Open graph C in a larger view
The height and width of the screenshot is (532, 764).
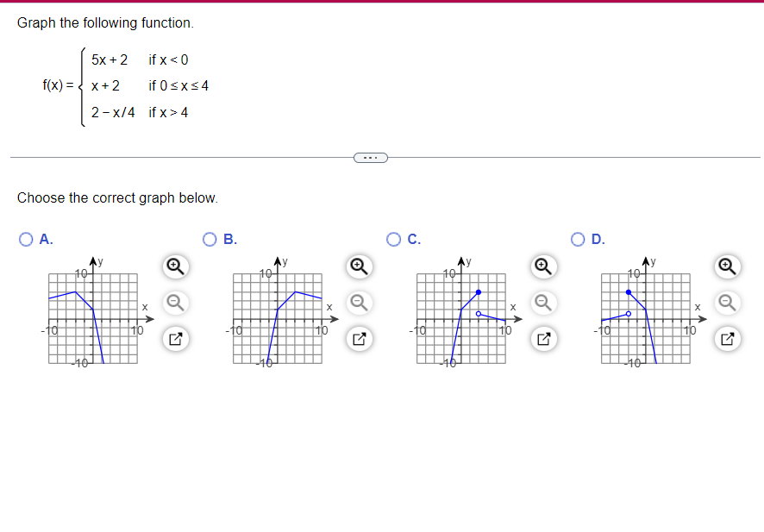tap(542, 339)
